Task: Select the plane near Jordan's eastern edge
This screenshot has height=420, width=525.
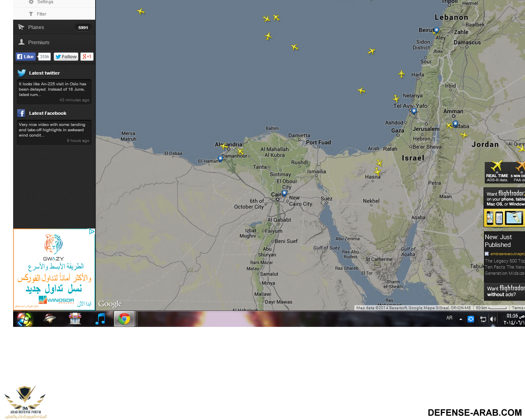Action: 521,148
